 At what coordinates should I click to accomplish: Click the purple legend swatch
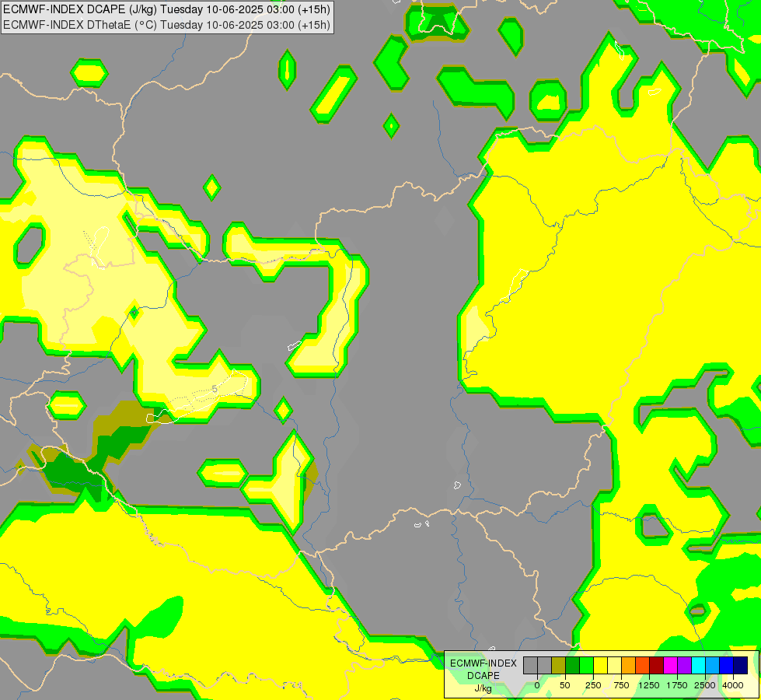(x=684, y=665)
